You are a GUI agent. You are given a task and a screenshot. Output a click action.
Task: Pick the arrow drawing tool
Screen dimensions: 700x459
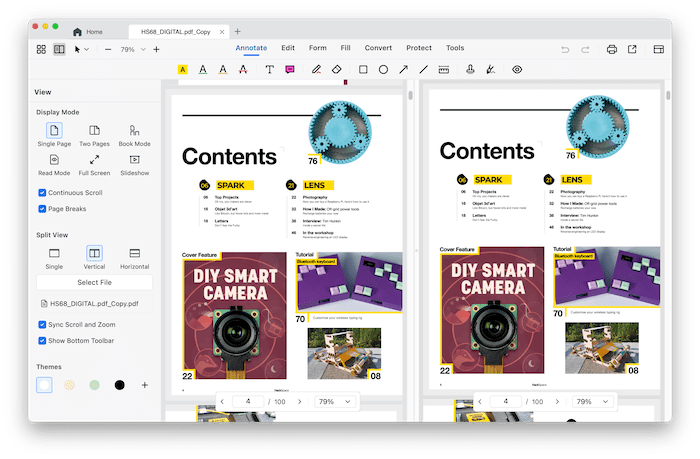click(x=404, y=70)
